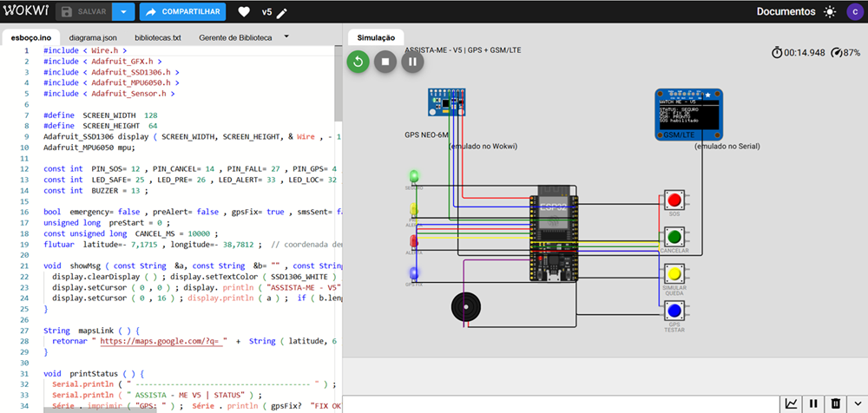Open the serial plotter chart icon
This screenshot has height=413, width=868.
tap(792, 403)
